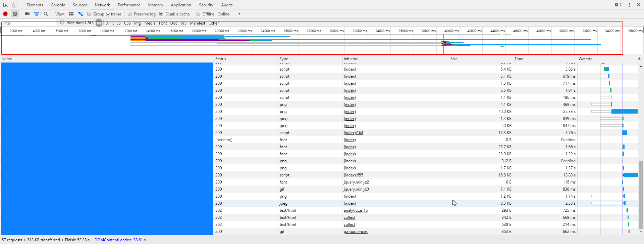
Task: Check Hide data URLs checkbox
Action: pyautogui.click(x=62, y=23)
